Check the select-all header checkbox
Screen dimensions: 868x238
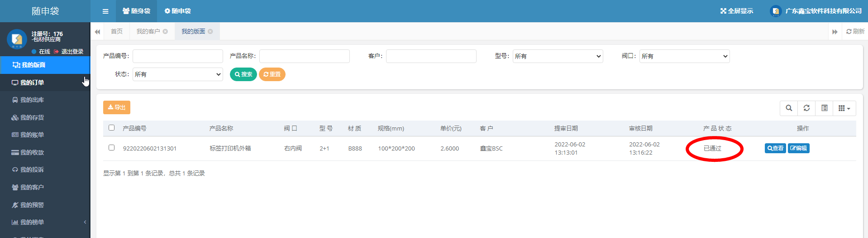[112, 128]
